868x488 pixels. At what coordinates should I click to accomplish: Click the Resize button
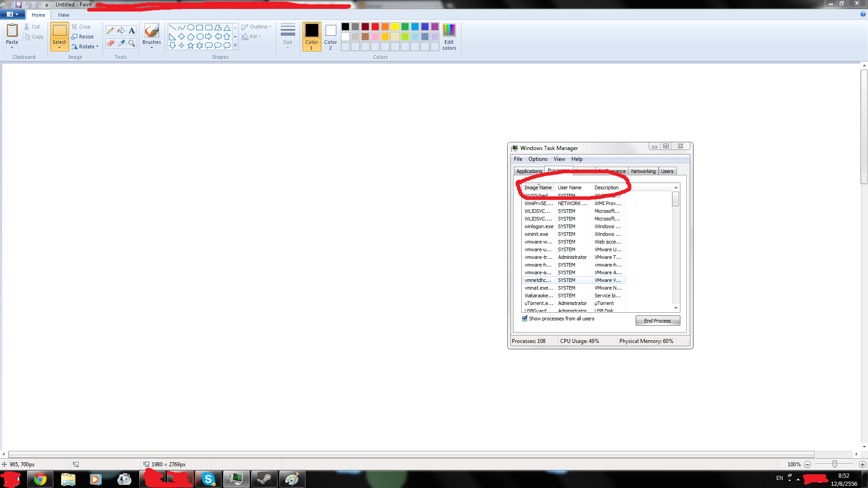pos(82,37)
